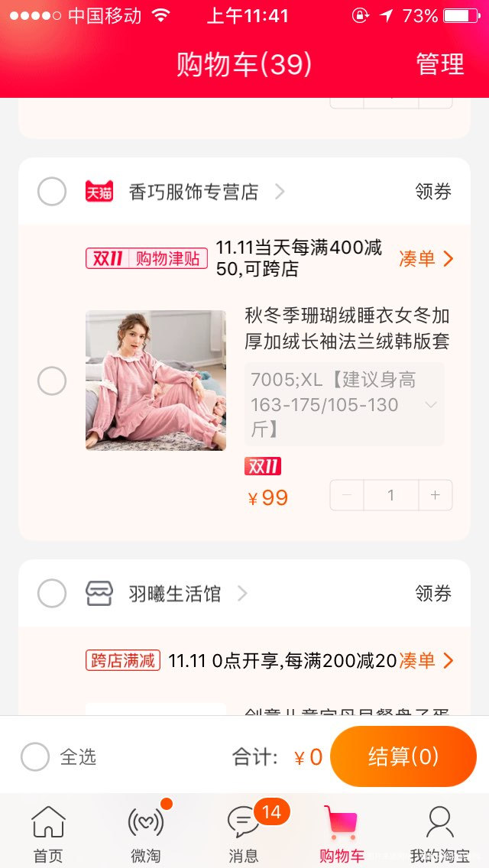The image size is (489, 868).
Task: Open 管理 cart management
Action: [x=439, y=65]
